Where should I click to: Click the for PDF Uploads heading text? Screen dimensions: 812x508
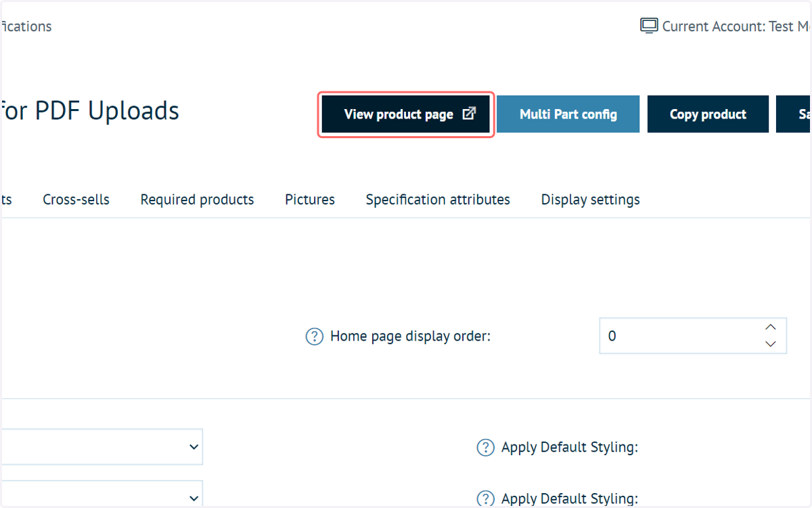tap(90, 110)
